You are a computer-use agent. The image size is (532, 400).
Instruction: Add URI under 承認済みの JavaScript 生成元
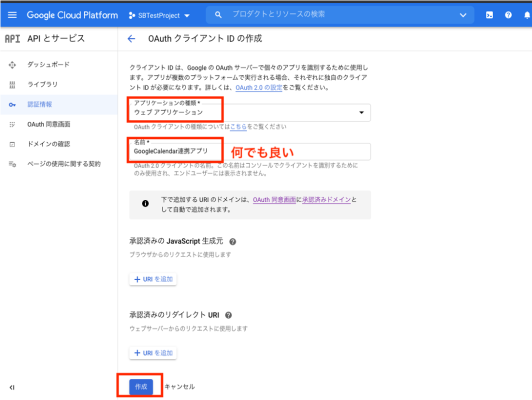pyautogui.click(x=153, y=279)
